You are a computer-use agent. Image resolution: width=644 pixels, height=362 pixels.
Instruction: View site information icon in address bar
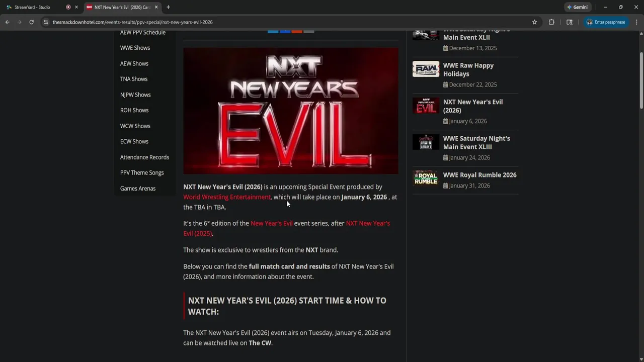46,22
